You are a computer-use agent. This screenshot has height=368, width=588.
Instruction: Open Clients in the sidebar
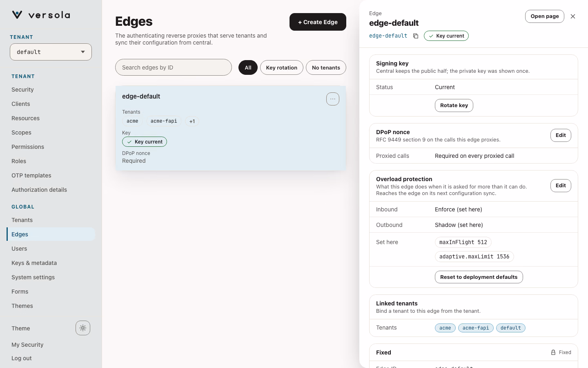[51, 104]
